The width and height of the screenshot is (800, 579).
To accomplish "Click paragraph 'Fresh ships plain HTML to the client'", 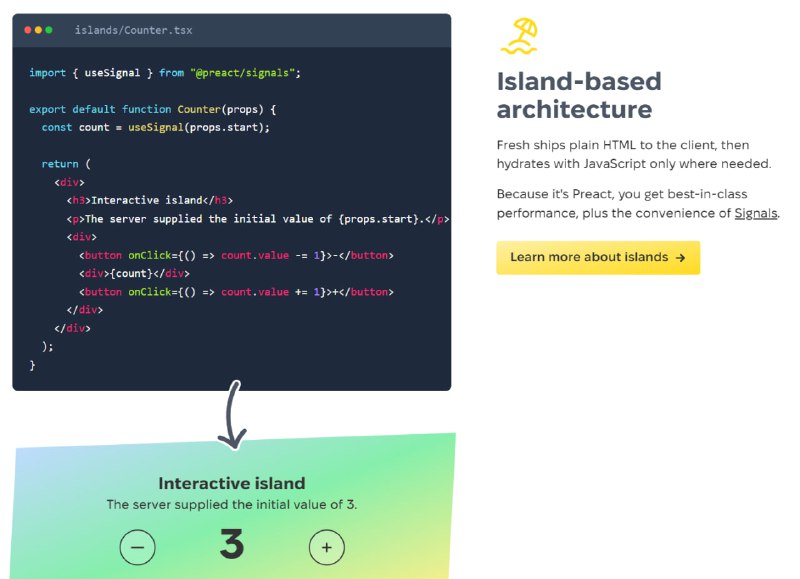I will tap(634, 155).
